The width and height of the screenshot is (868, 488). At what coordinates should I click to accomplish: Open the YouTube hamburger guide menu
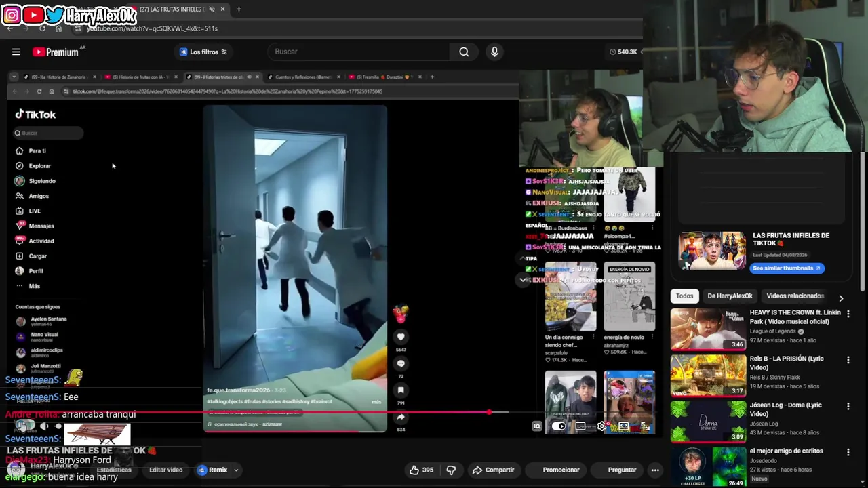point(16,52)
